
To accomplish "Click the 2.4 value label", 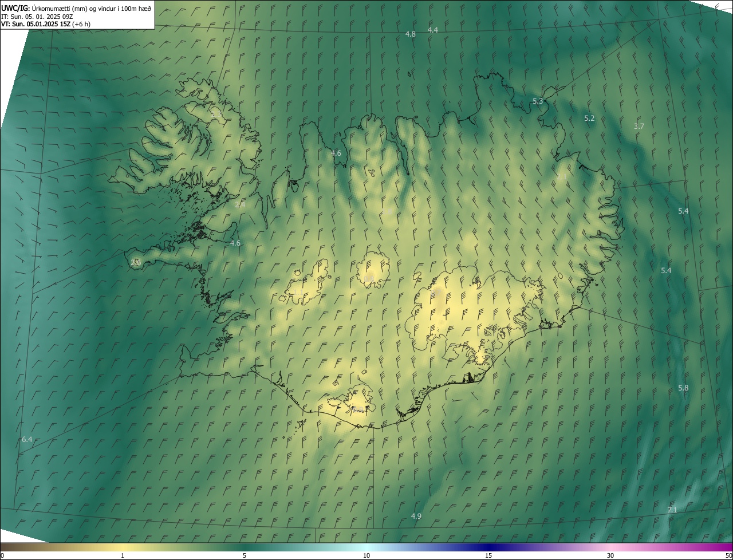I will [240, 204].
